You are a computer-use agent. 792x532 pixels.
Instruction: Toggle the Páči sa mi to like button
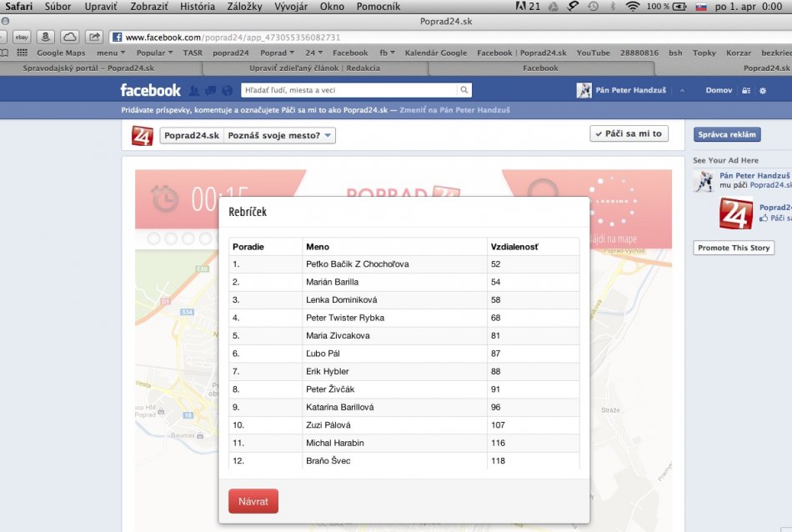click(x=629, y=133)
